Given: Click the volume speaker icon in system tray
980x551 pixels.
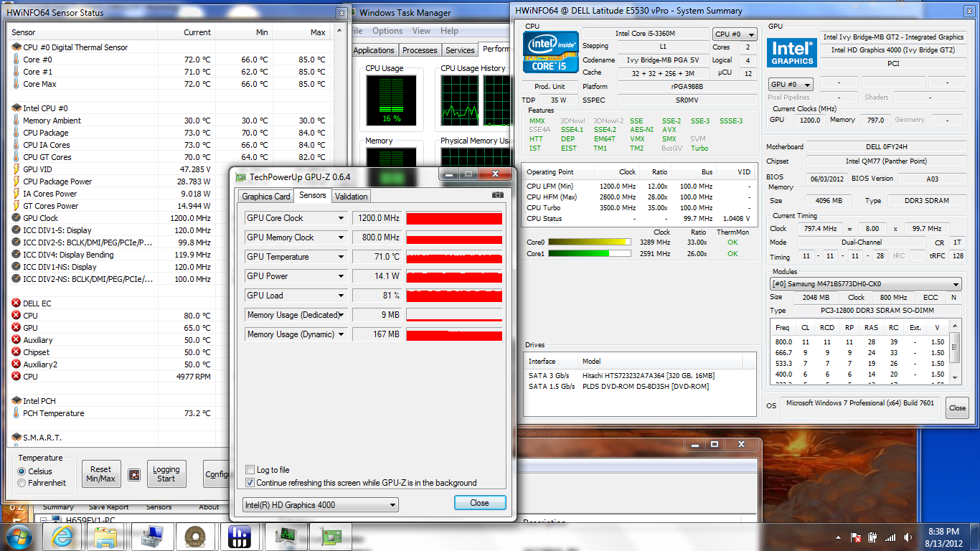Looking at the screenshot, I should [908, 537].
